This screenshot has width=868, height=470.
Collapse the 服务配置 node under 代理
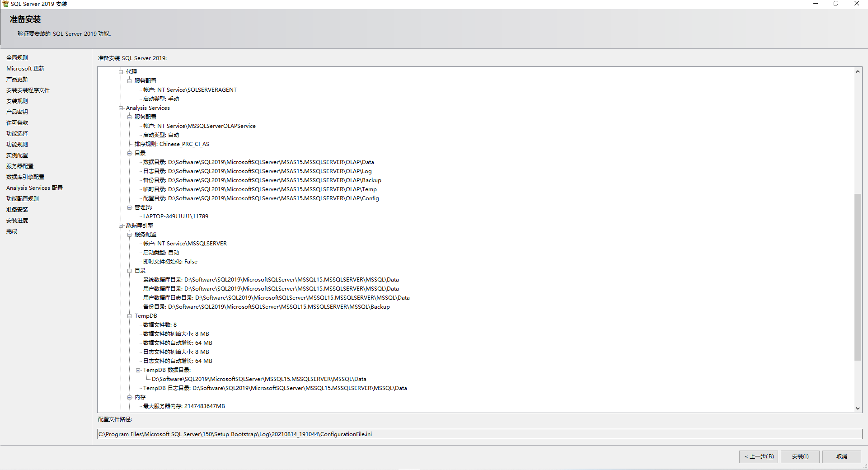(130, 80)
